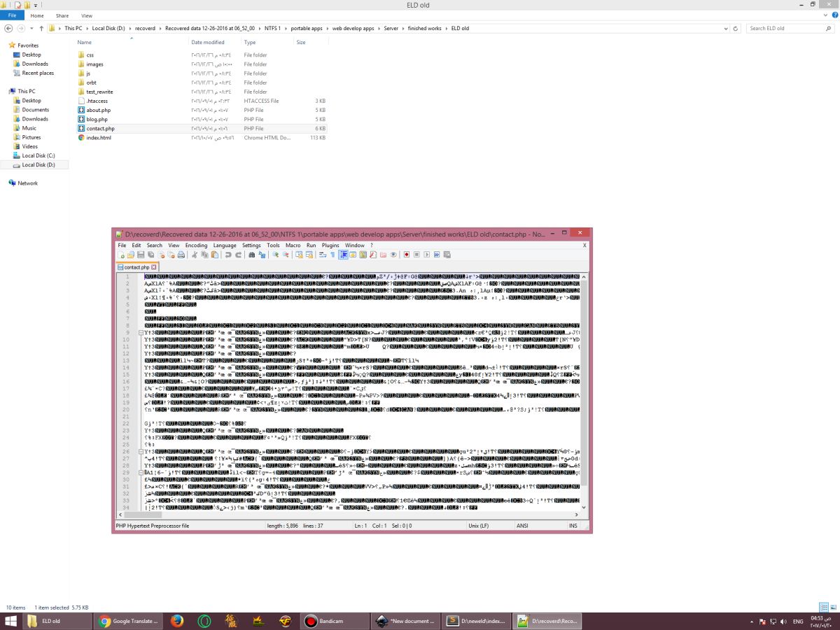This screenshot has width=840, height=630.
Task: Click the Paste icon in Notepad++ toolbar
Action: point(215,255)
